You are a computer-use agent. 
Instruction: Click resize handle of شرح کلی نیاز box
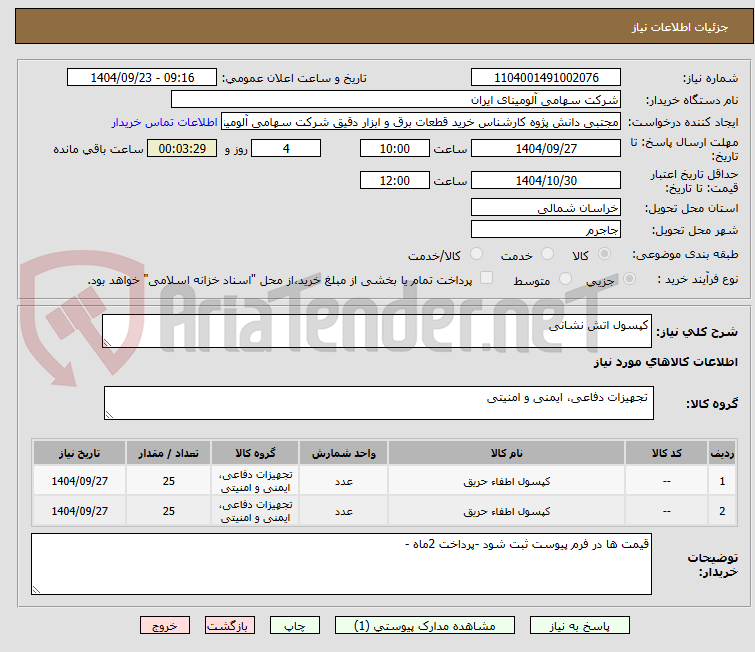[107, 342]
